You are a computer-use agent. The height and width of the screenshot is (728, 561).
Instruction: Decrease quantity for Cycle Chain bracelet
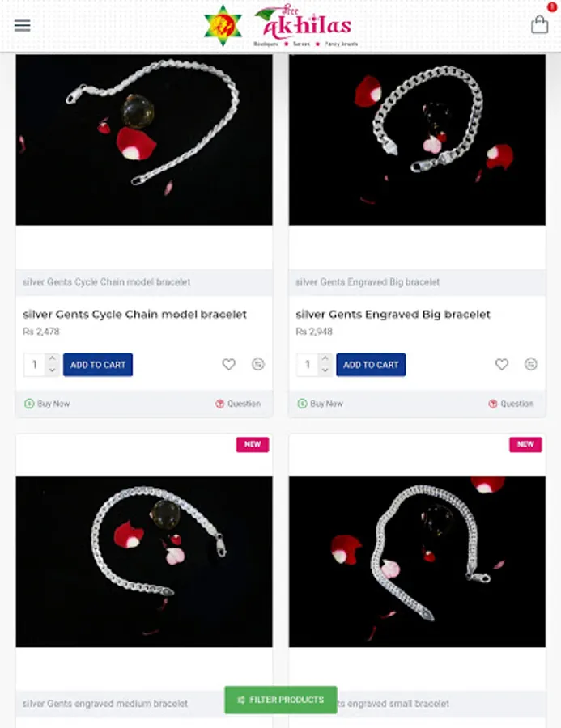[x=52, y=370]
